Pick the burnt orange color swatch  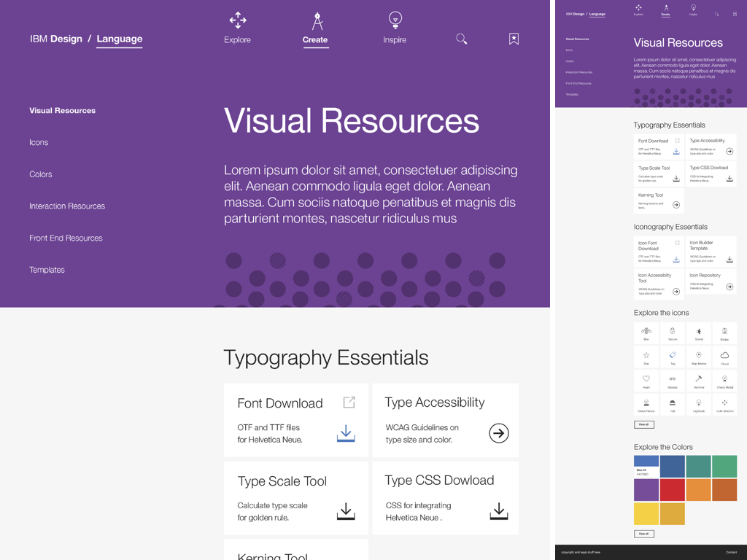coord(724,490)
